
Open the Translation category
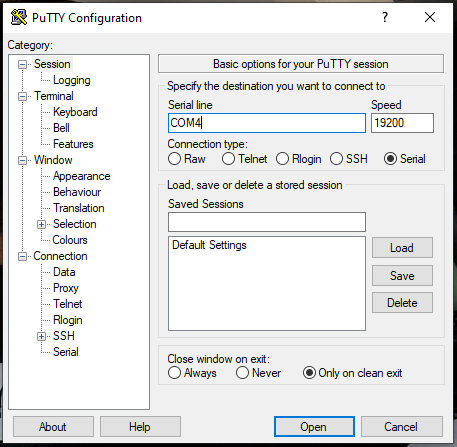coord(79,208)
